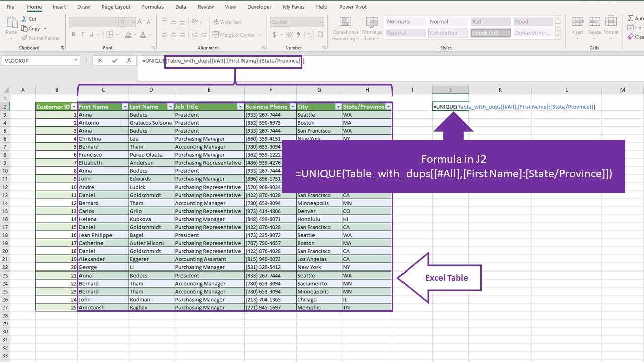Open Conditional Formatting menu

[x=345, y=29]
